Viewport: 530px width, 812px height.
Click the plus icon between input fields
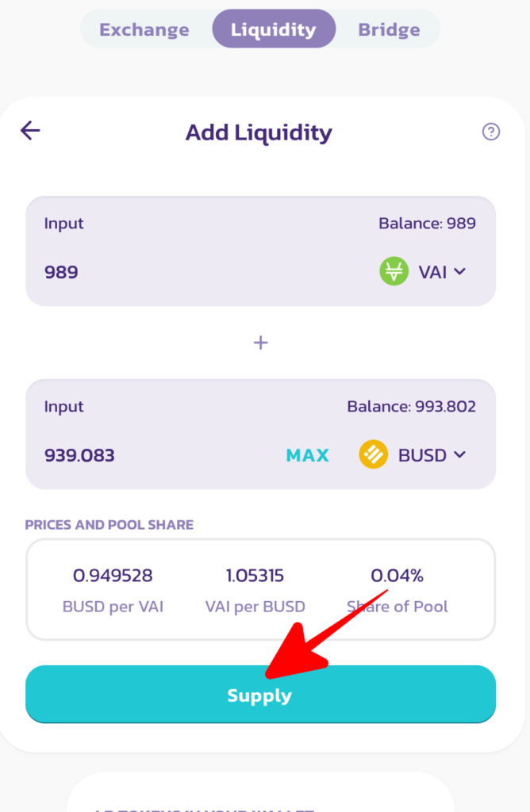coord(260,342)
